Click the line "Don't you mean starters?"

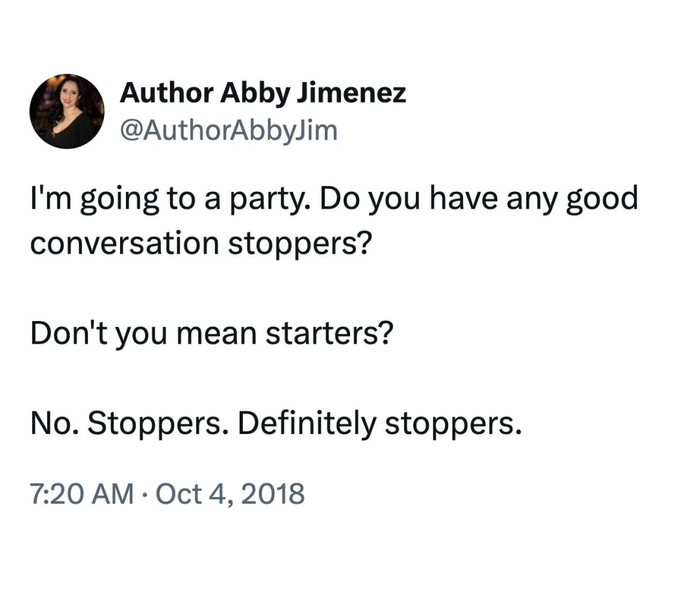212,333
